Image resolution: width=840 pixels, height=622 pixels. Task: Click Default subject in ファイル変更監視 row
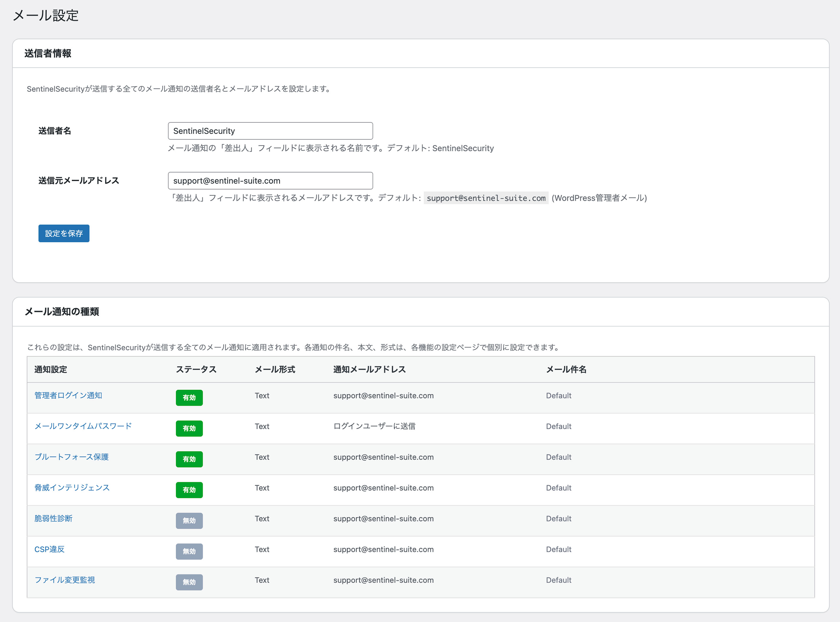(559, 580)
